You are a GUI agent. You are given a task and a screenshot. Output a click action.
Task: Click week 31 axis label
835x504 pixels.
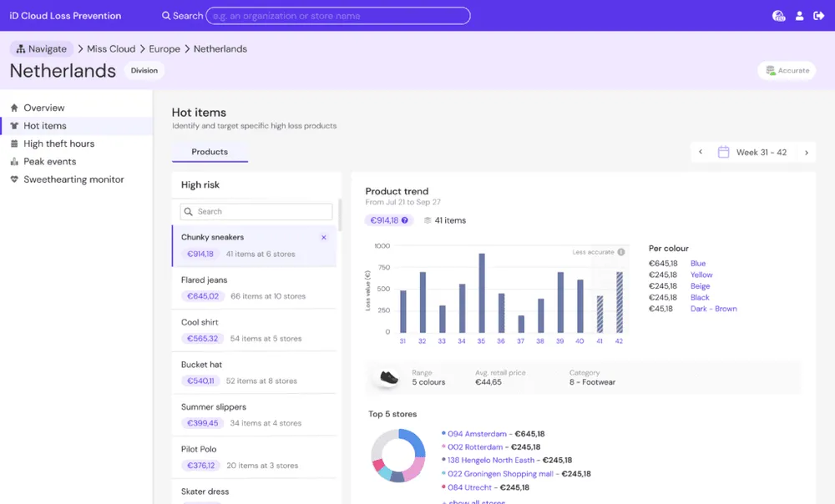(x=402, y=341)
